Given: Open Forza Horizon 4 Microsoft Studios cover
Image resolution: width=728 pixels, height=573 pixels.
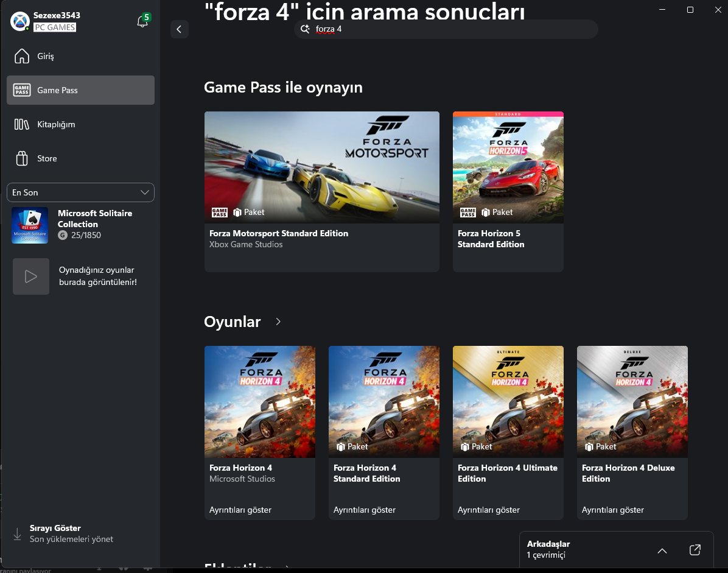Looking at the screenshot, I should click(x=260, y=402).
